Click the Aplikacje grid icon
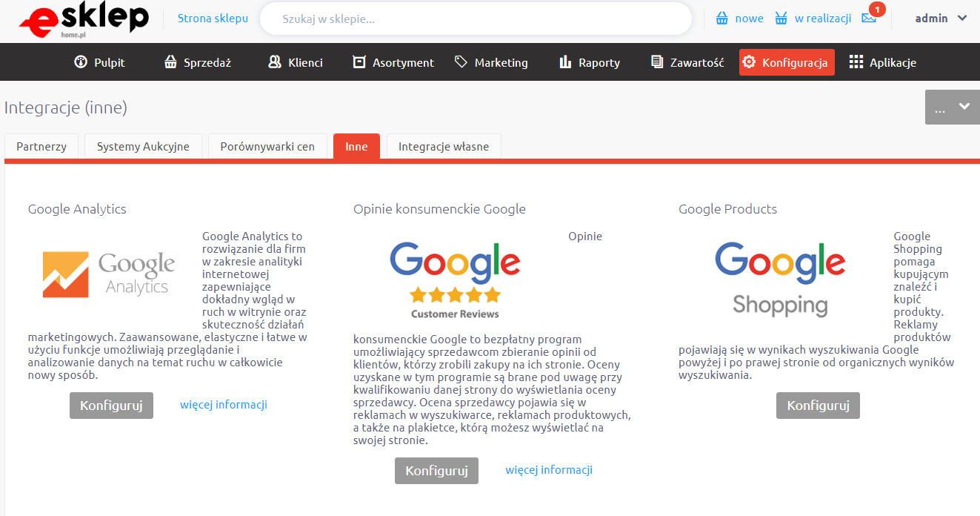This screenshot has height=516, width=980. tap(856, 62)
